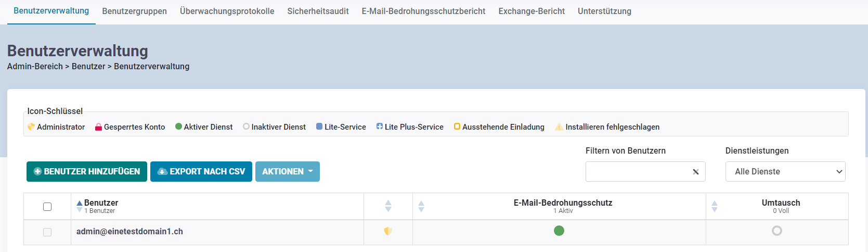Open the Sicherheitsaudit tab

coord(318,11)
